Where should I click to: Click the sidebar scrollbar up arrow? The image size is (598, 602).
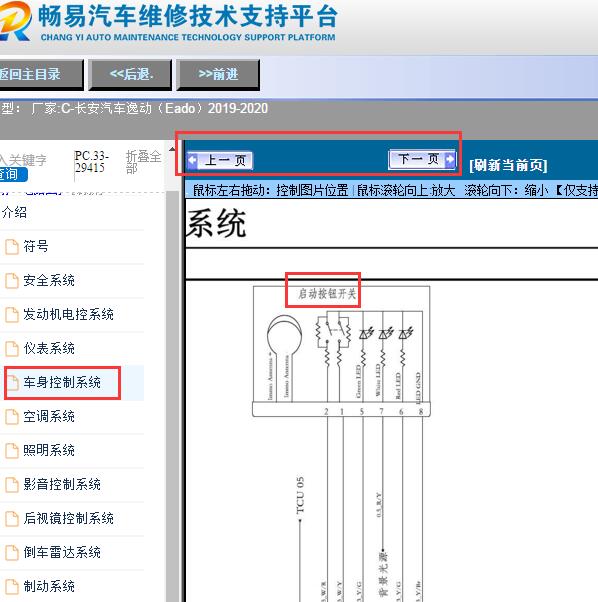point(172,149)
